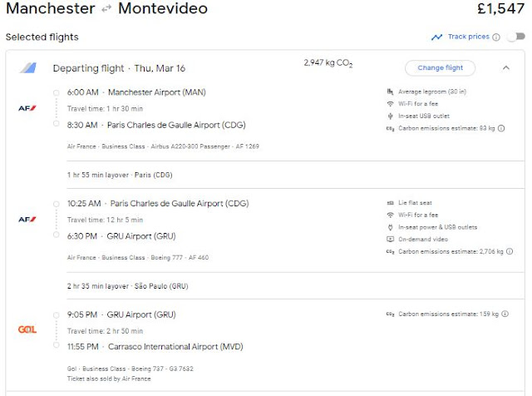The image size is (532, 396).
Task: Open info for 159 kg carbon emissions estimate
Action: click(505, 314)
